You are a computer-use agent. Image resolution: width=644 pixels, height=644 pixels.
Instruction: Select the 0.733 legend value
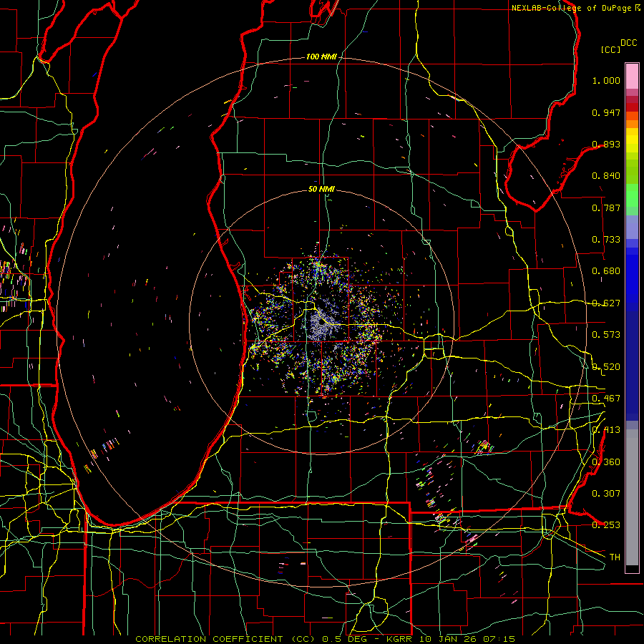point(606,240)
